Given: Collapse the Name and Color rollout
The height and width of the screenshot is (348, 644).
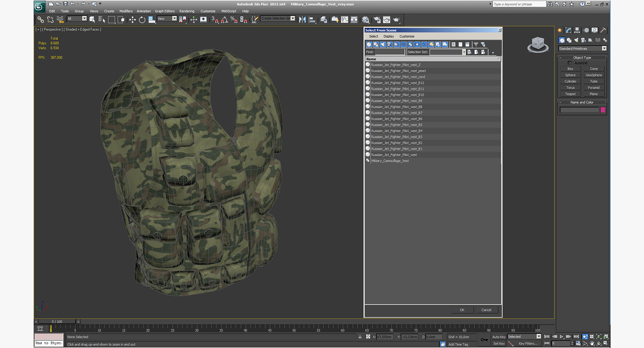Looking at the screenshot, I should pyautogui.click(x=582, y=102).
